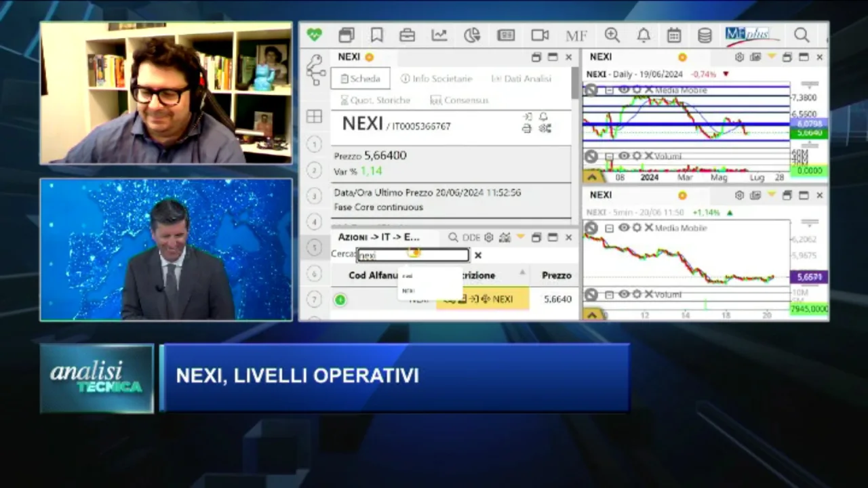This screenshot has width=868, height=488.
Task: Select workspace number 3 in sidebar
Action: click(x=313, y=196)
